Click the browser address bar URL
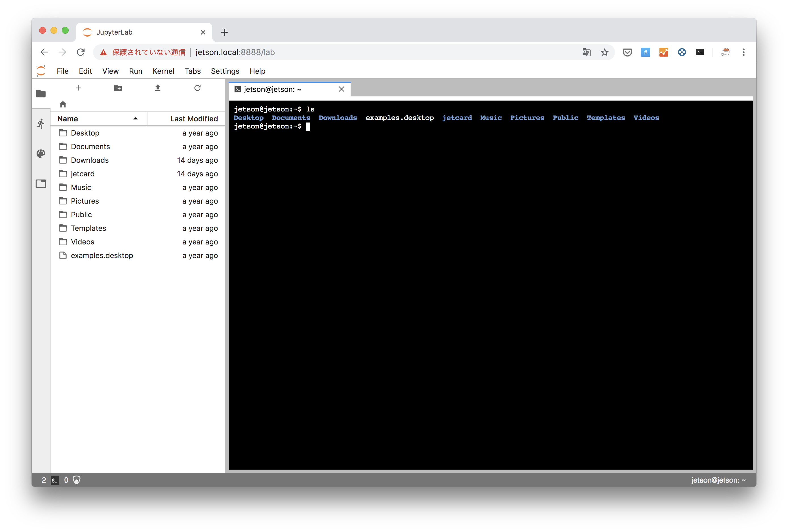 coord(235,52)
